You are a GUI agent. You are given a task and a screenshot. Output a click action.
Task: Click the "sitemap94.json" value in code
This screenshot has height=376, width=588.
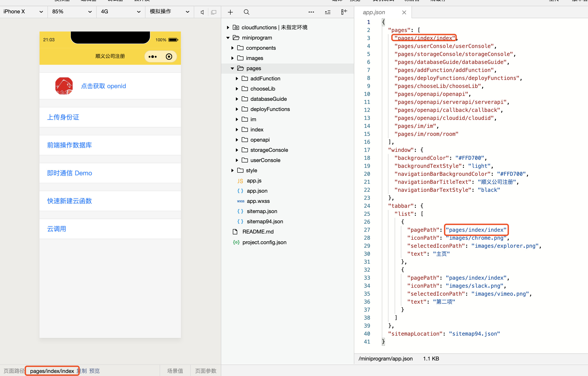474,334
